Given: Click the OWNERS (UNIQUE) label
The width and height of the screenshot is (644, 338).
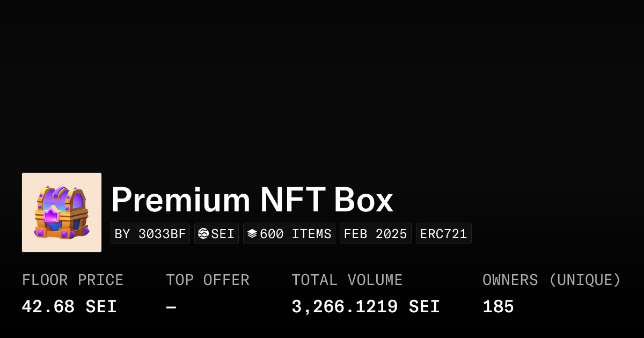Looking at the screenshot, I should (x=552, y=280).
